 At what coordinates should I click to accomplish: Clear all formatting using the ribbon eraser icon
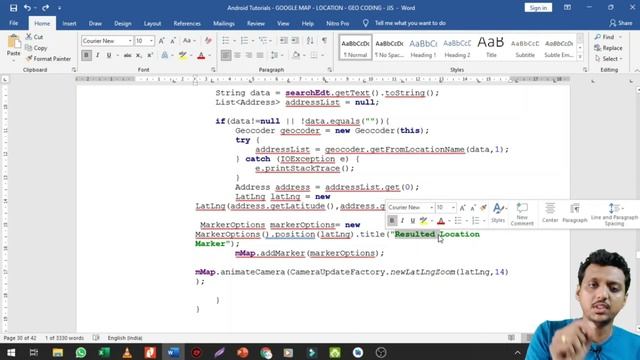tap(208, 40)
